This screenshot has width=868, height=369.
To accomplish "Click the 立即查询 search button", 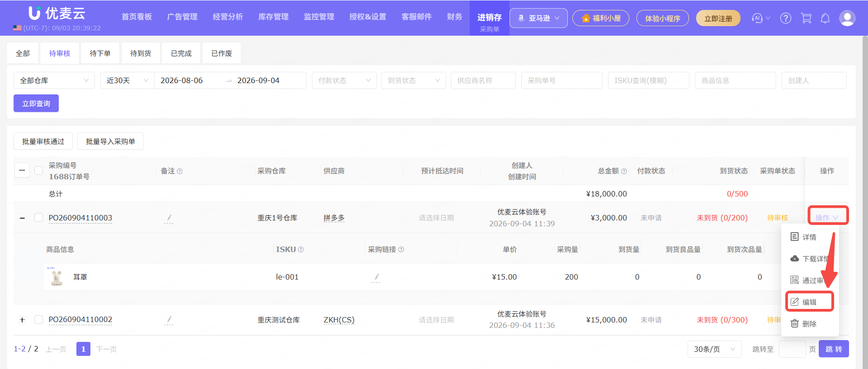I will (x=36, y=103).
